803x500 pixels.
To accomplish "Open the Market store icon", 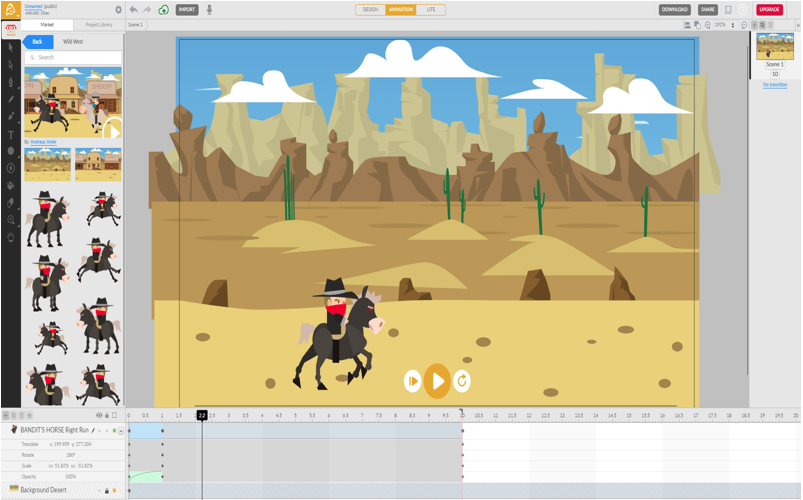I will pyautogui.click(x=11, y=30).
